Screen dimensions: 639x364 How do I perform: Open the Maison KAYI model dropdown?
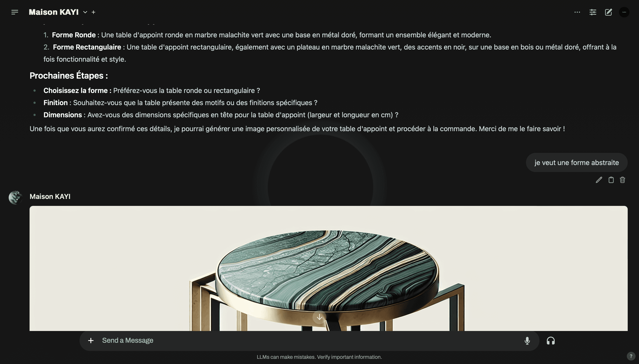tap(85, 12)
